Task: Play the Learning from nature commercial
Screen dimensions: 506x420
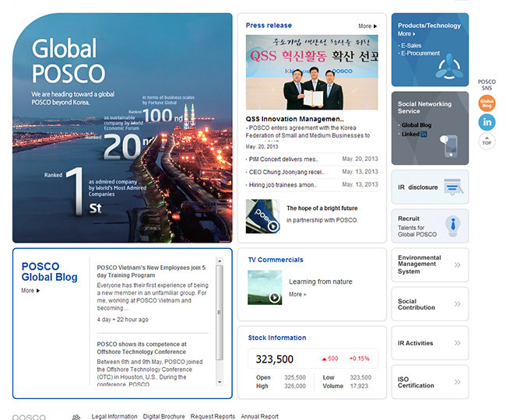Action: point(265,288)
